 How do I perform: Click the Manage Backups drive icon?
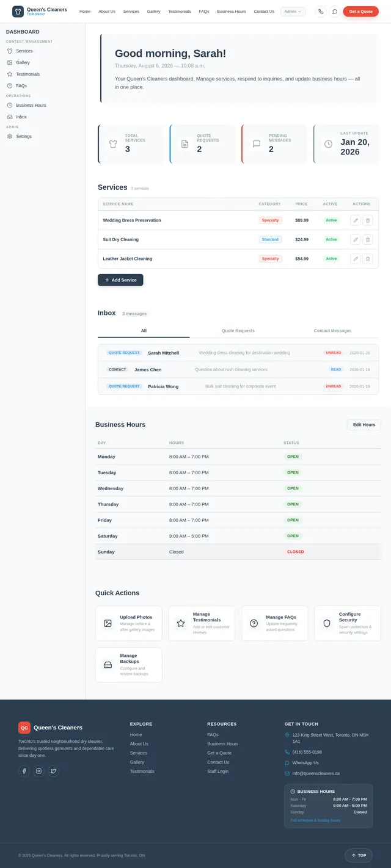pyautogui.click(x=108, y=665)
